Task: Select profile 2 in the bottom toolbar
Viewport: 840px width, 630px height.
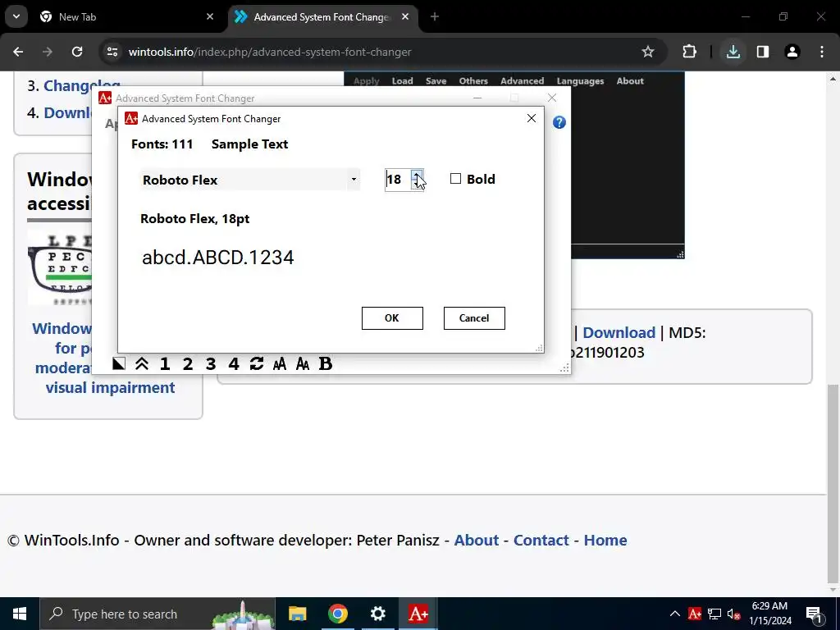Action: pyautogui.click(x=188, y=363)
